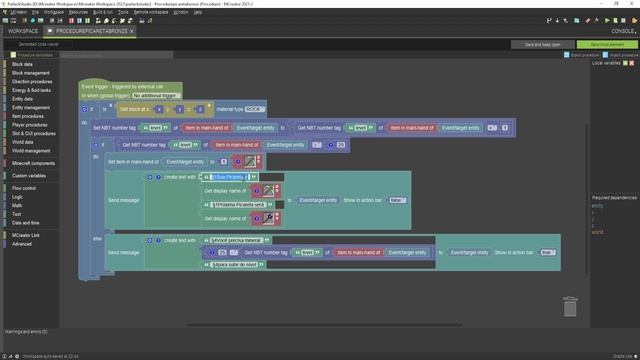Click help icon on second create text block
Viewport: 640px width, 360px height.
pos(158,240)
